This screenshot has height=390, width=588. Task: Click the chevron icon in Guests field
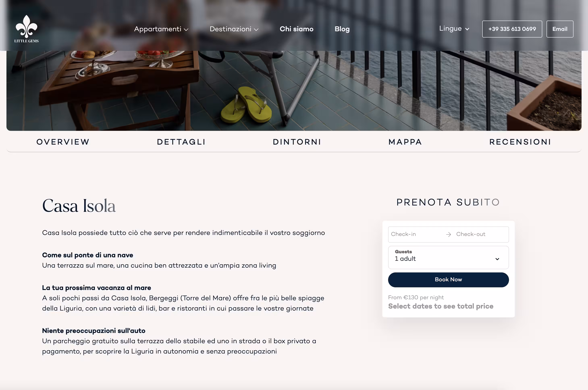(497, 259)
